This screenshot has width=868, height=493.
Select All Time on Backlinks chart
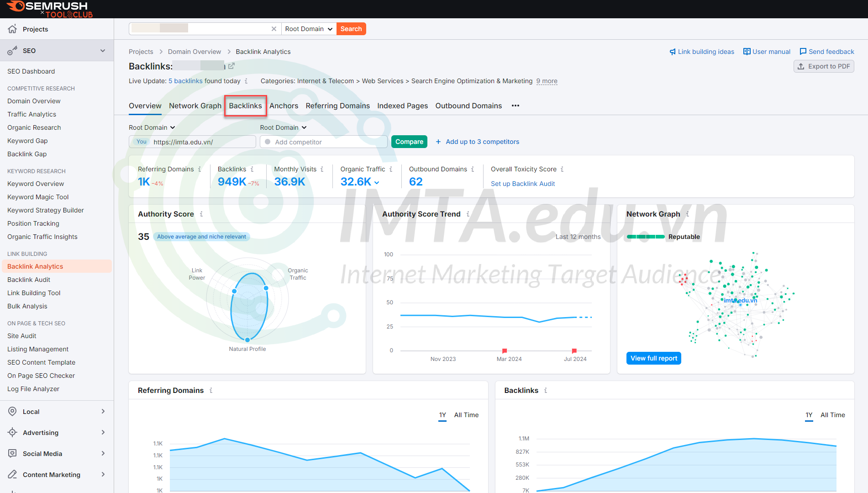[x=833, y=415]
